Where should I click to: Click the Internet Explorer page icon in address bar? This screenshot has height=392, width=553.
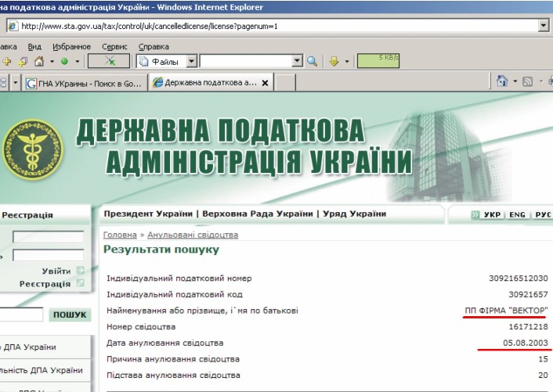pos(13,26)
